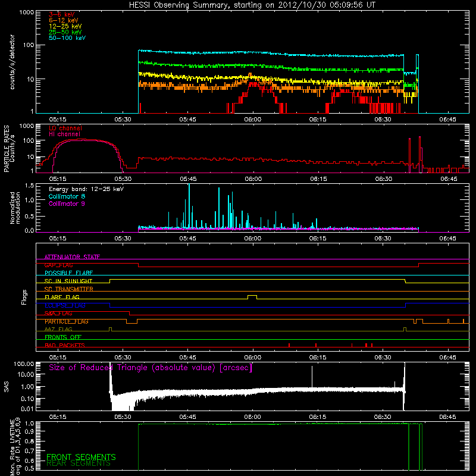The height and width of the screenshot is (476, 476).
Task: Click the 'counts/s/detector' axis label
Action: 12,62
